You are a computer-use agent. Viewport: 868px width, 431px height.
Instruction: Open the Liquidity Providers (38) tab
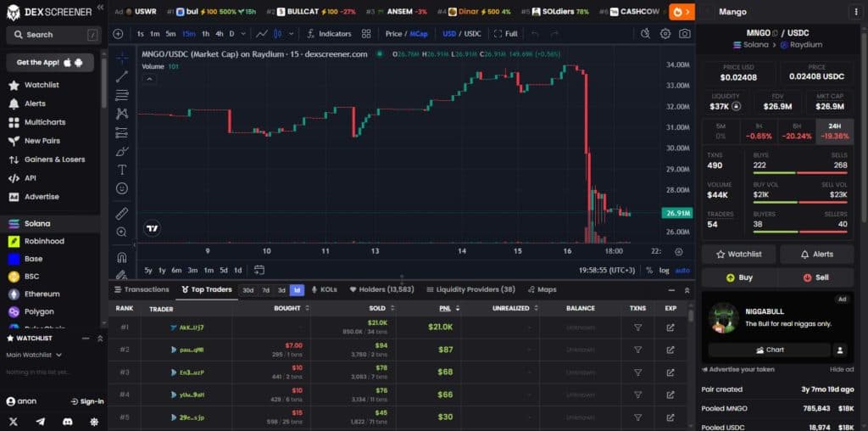pos(471,289)
